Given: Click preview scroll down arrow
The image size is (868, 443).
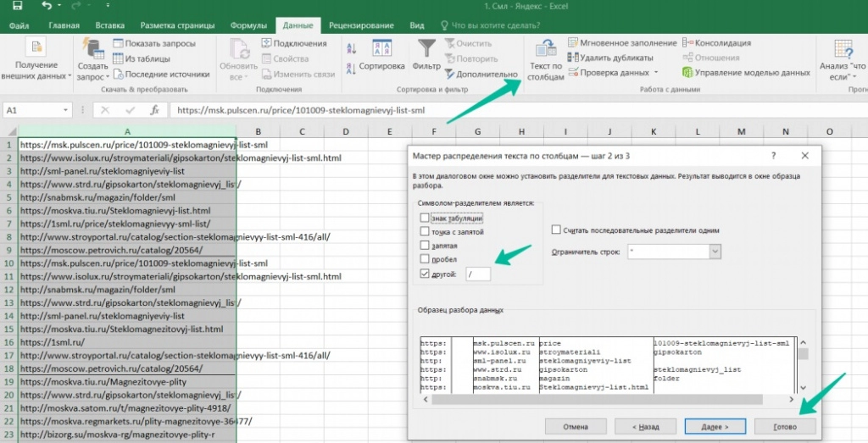Looking at the screenshot, I should point(804,388).
